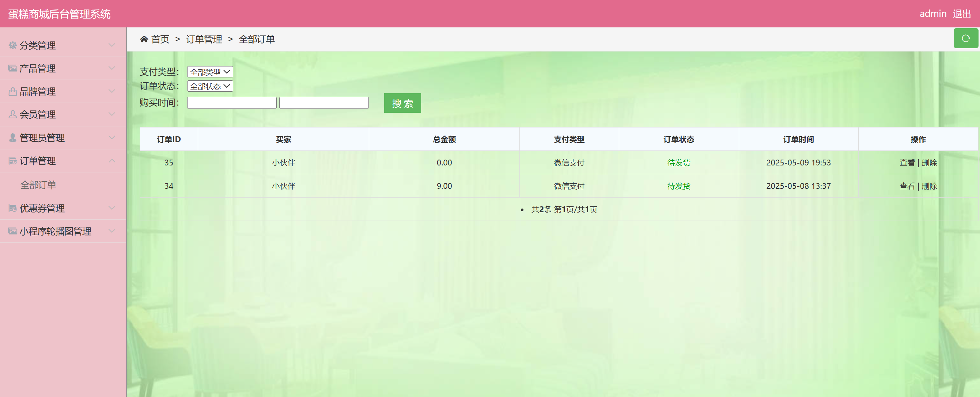Open the 订单状态 dropdown
Screen dimensions: 980x397
click(210, 86)
